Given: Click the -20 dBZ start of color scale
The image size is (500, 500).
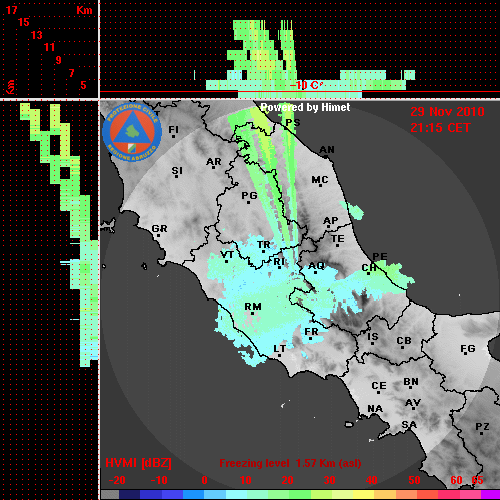Looking at the screenshot, I should point(117,480).
